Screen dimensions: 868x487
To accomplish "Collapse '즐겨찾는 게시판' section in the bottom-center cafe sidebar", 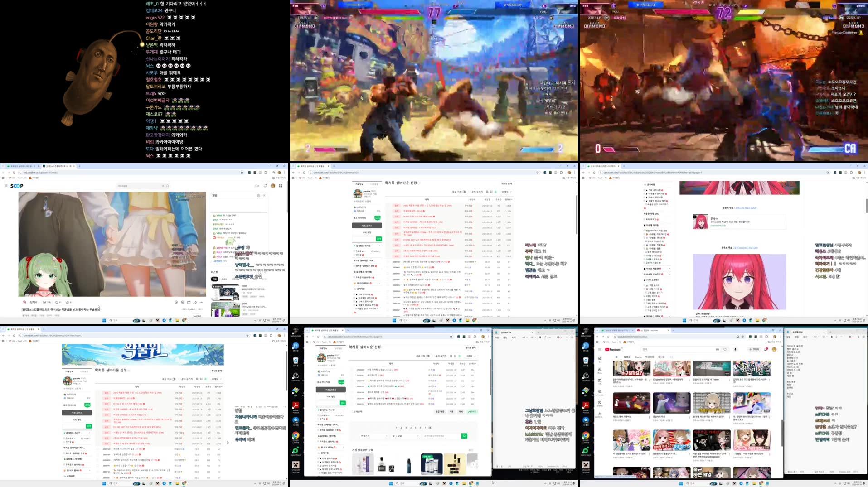I will (x=344, y=410).
